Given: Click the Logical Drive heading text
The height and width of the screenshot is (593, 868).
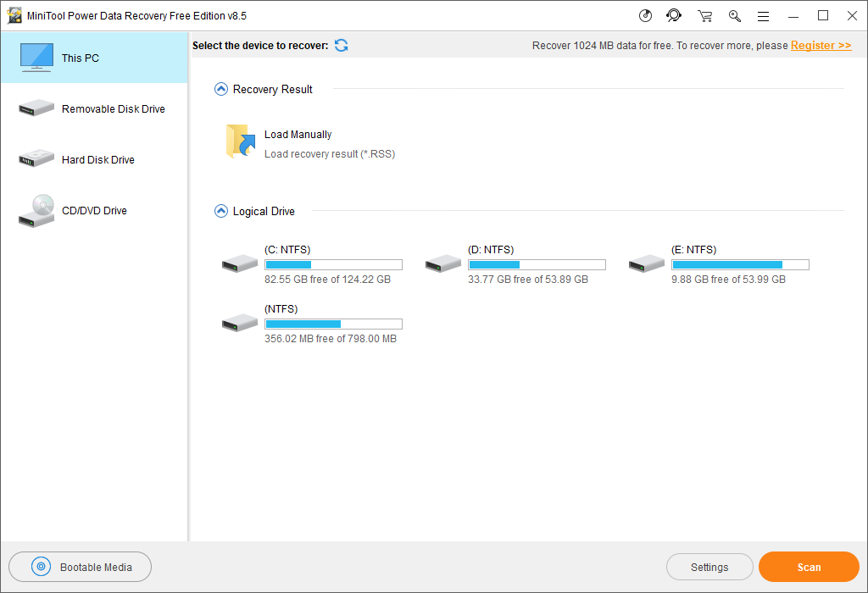Looking at the screenshot, I should click(264, 211).
